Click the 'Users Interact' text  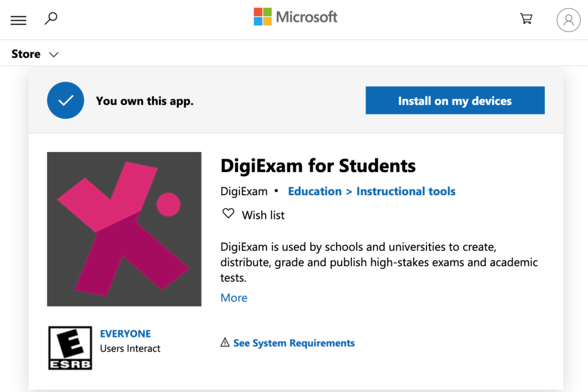[x=130, y=348]
